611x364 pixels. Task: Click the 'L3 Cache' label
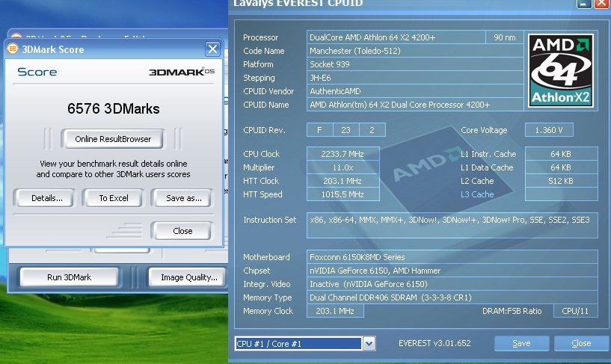pos(477,194)
